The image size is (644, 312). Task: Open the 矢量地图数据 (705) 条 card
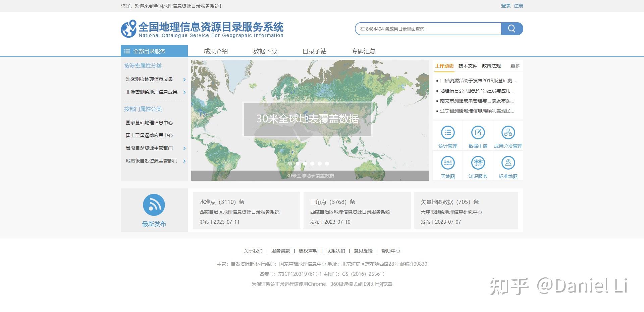tap(466, 210)
